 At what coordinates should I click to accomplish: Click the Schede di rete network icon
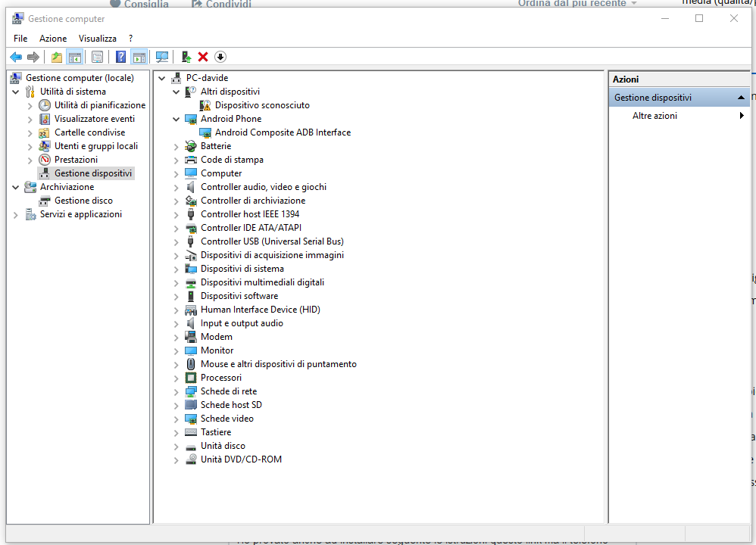coord(191,391)
